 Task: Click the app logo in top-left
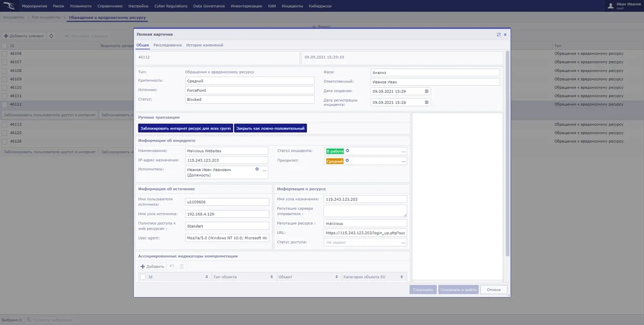click(x=9, y=6)
